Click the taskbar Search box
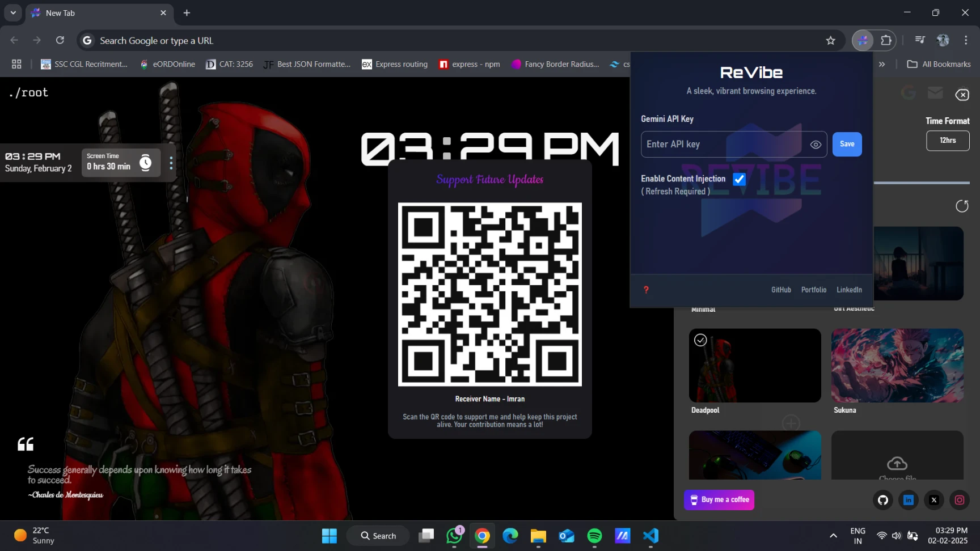This screenshot has height=551, width=980. coord(378,536)
